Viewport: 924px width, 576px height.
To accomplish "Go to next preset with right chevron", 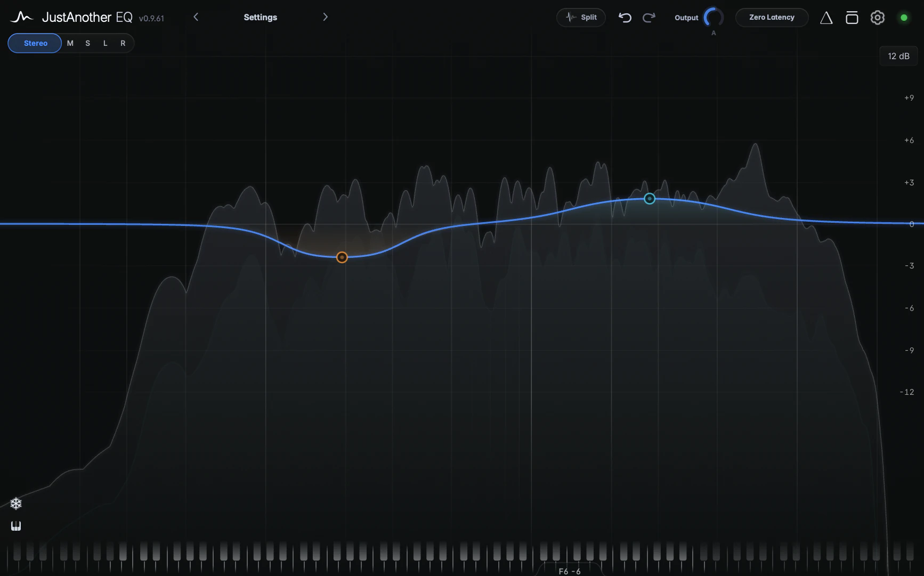I will point(325,17).
